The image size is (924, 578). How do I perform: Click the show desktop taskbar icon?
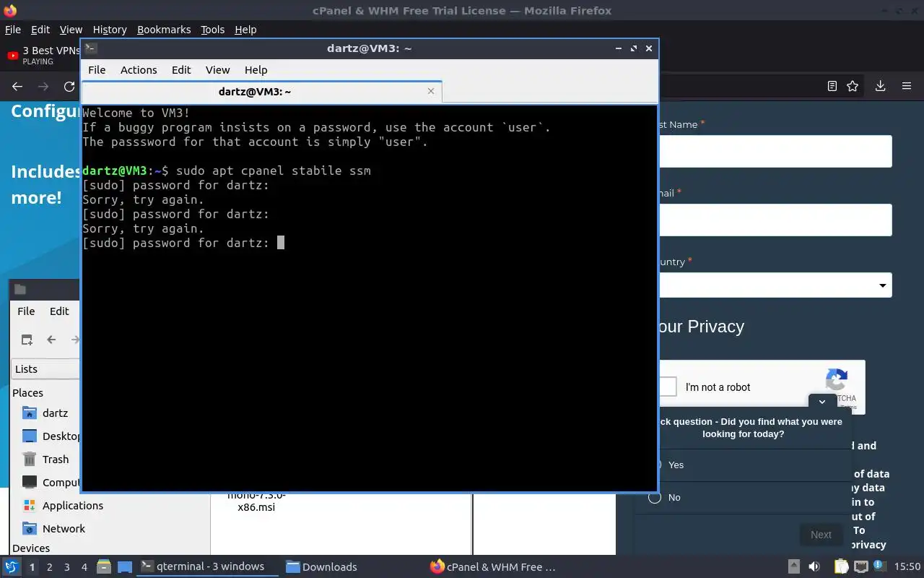124,567
